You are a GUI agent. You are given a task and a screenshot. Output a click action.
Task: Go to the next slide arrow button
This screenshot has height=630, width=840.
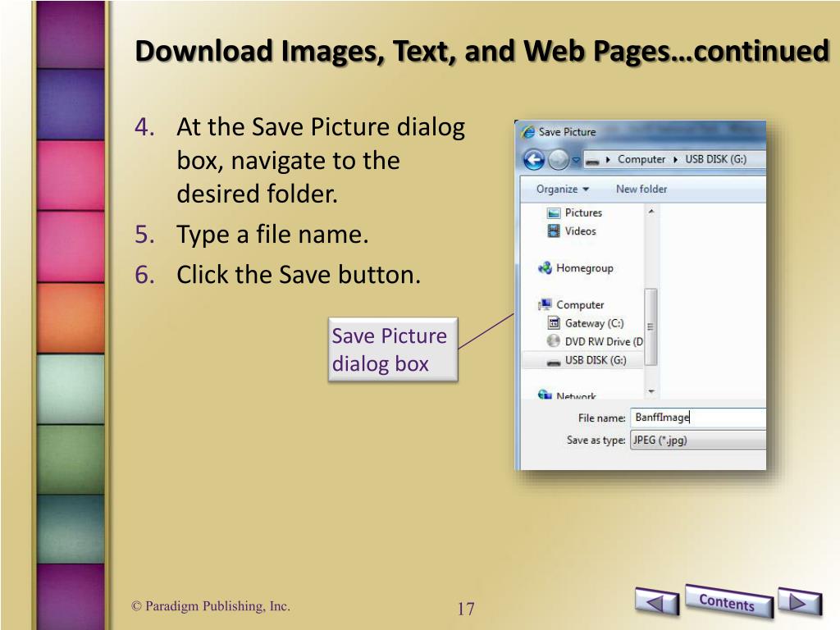(x=799, y=601)
